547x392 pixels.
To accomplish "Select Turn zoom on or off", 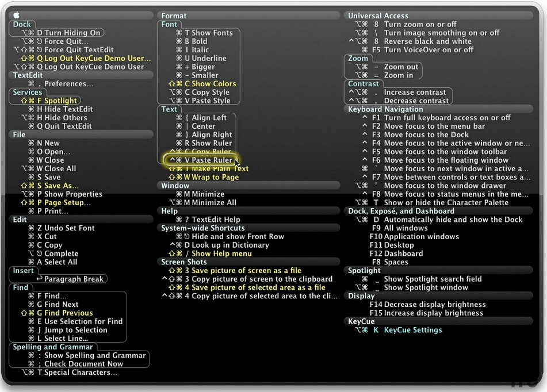I will coord(406,24).
